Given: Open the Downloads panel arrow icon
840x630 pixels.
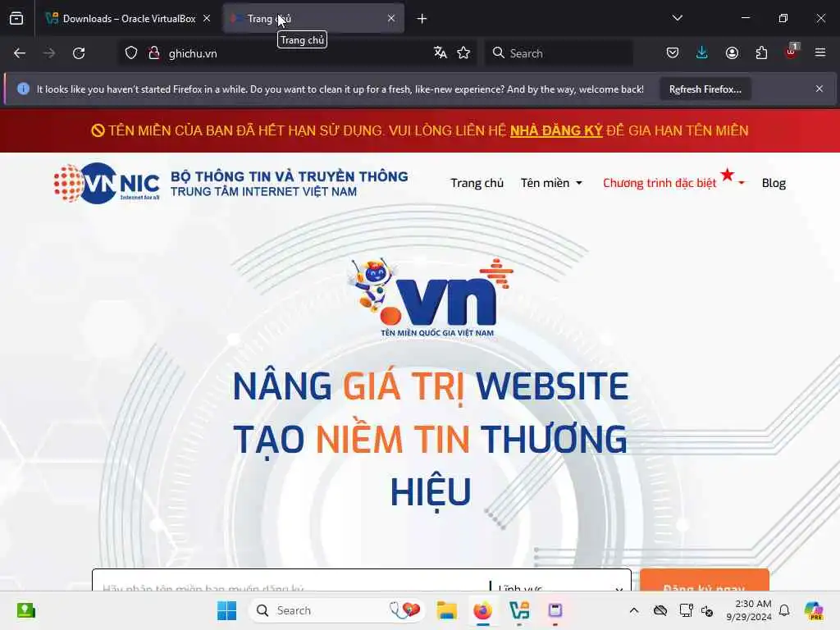Looking at the screenshot, I should click(x=702, y=52).
